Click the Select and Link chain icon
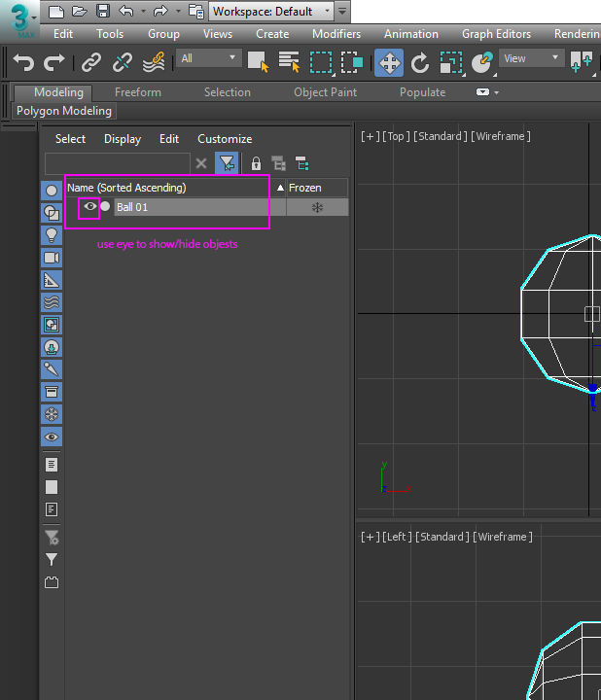 (91, 62)
